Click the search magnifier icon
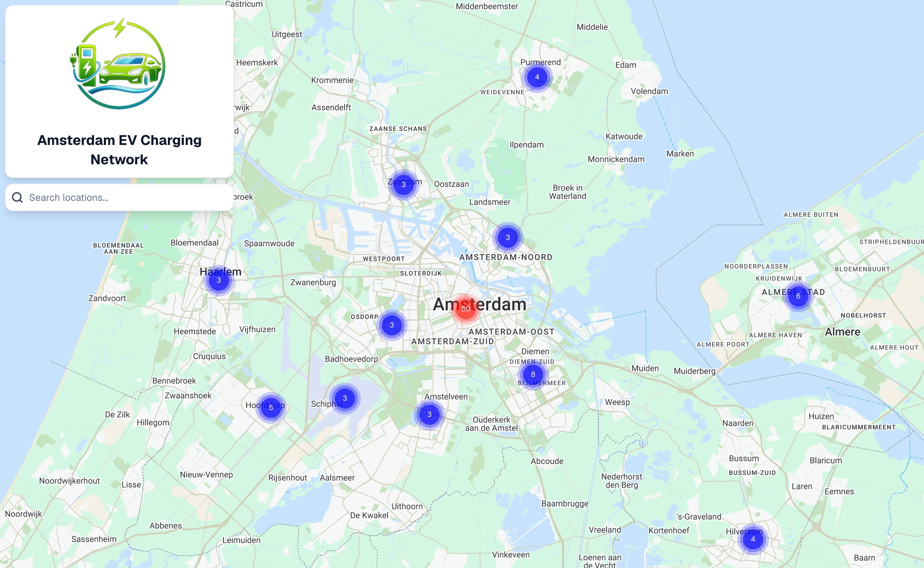 click(x=17, y=197)
